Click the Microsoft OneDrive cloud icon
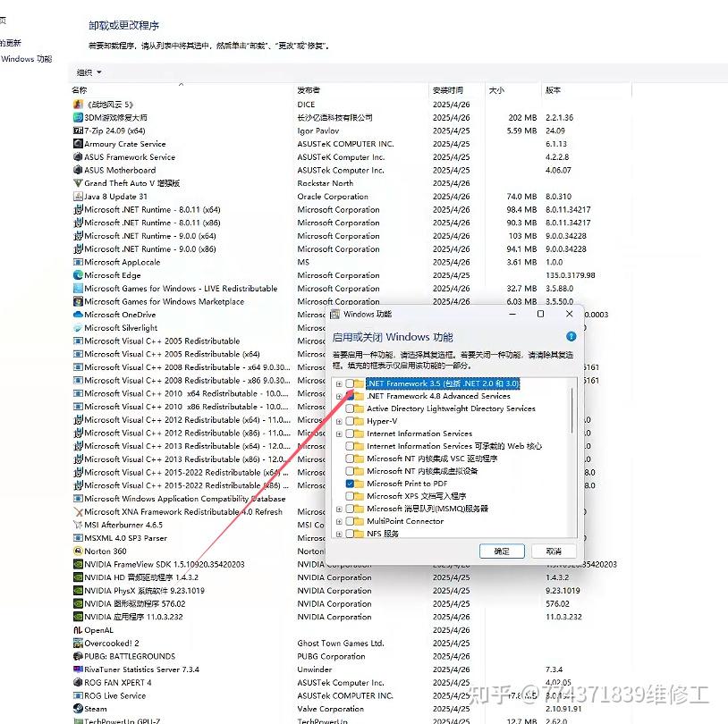The height and width of the screenshot is (724, 728). click(x=78, y=315)
